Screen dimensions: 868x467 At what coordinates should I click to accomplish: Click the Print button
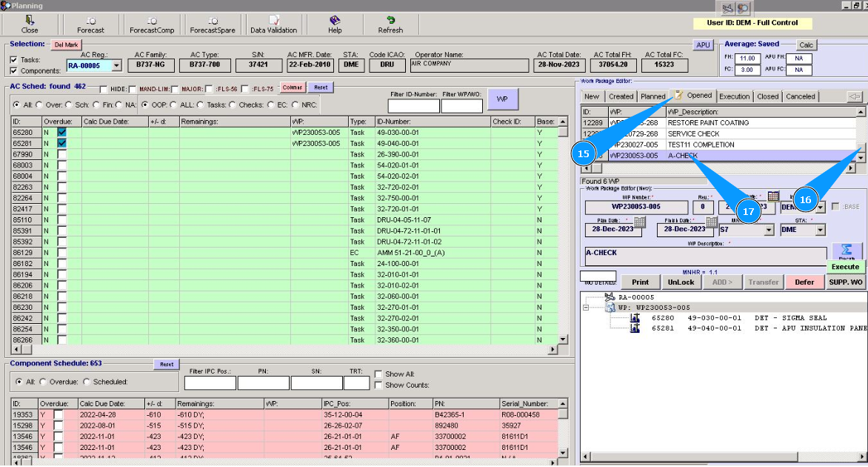coord(640,282)
